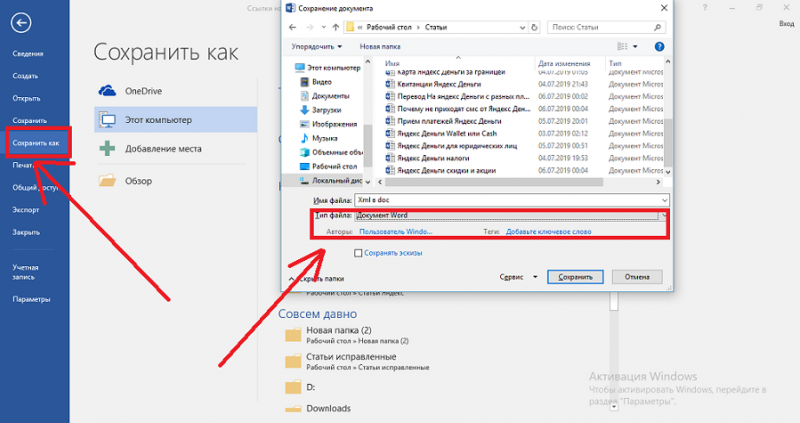Open Музыка in navigation tree
This screenshot has height=423, width=800.
318,138
